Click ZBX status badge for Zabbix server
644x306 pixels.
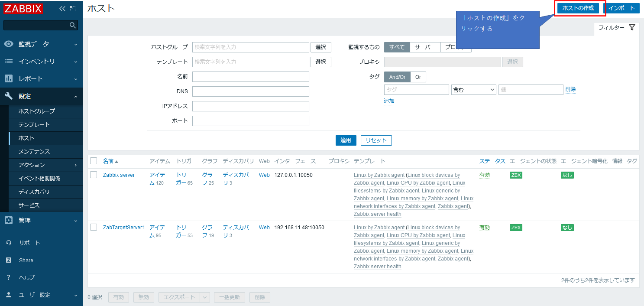tap(516, 175)
